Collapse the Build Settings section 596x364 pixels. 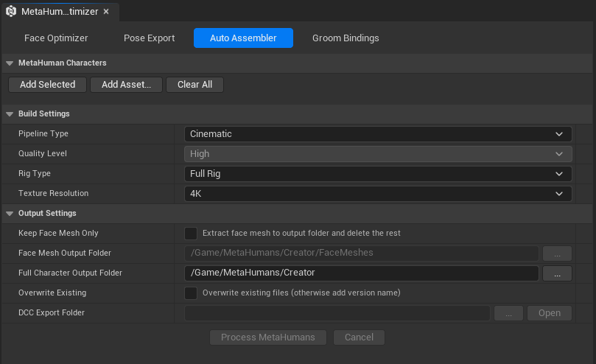point(10,114)
